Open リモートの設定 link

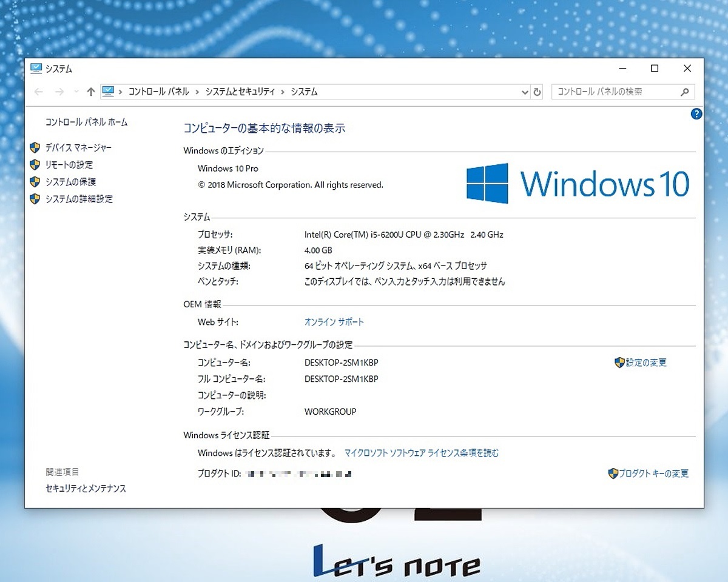(69, 164)
